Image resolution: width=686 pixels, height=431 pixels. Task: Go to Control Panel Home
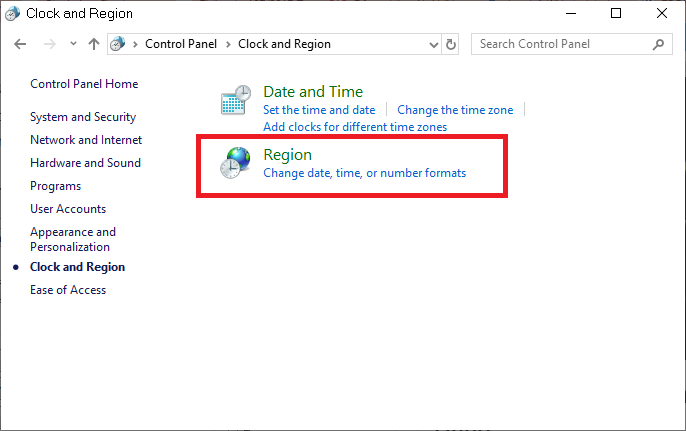click(x=84, y=84)
